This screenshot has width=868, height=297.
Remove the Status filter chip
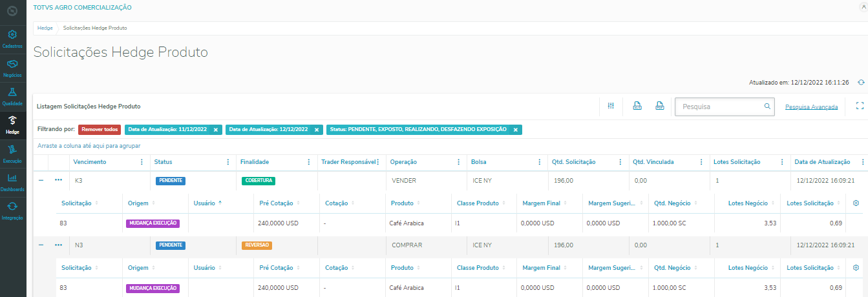click(515, 130)
